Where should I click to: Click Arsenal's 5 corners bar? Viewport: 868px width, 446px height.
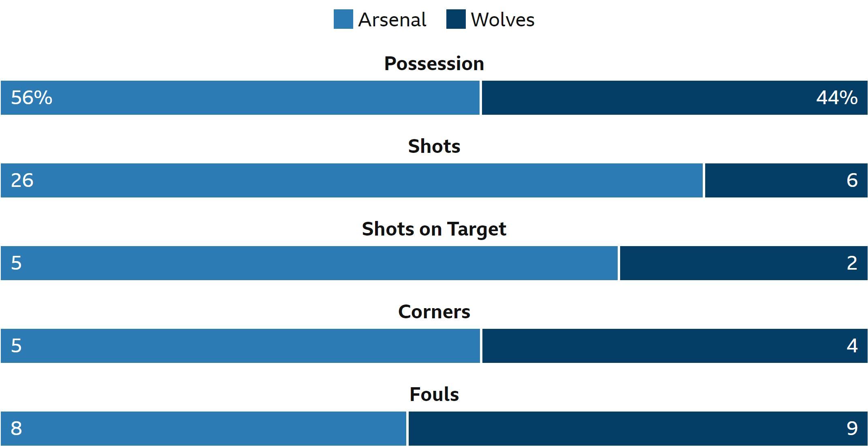coord(240,346)
